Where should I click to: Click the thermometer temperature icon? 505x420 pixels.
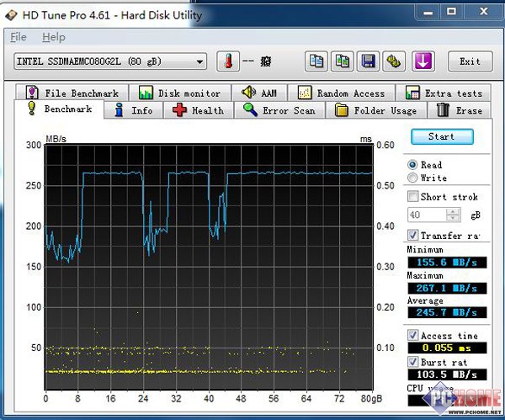228,61
